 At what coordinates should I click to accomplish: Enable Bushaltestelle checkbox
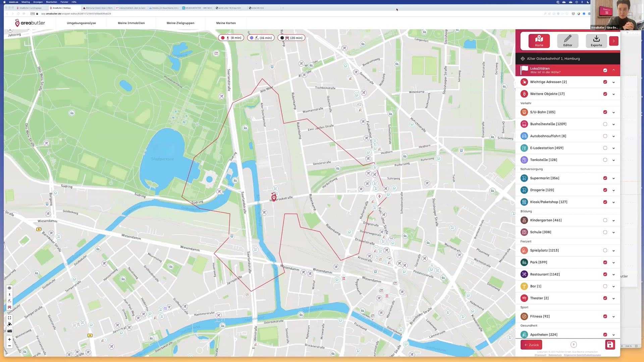[605, 124]
